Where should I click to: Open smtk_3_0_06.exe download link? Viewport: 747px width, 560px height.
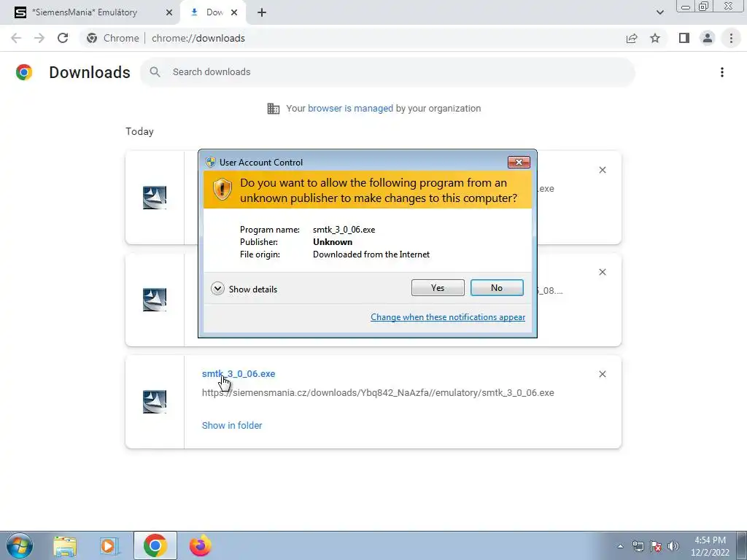[x=239, y=374]
